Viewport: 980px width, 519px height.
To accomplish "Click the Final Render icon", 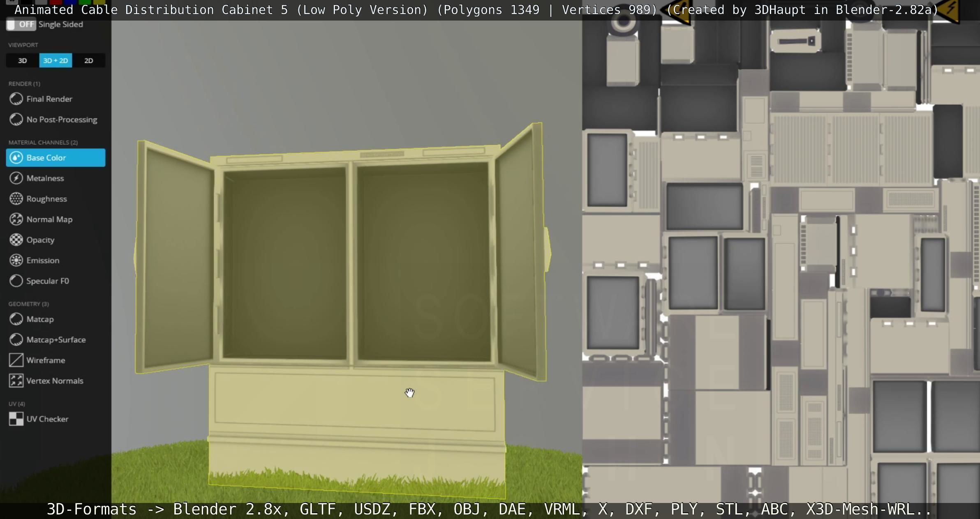I will click(16, 99).
